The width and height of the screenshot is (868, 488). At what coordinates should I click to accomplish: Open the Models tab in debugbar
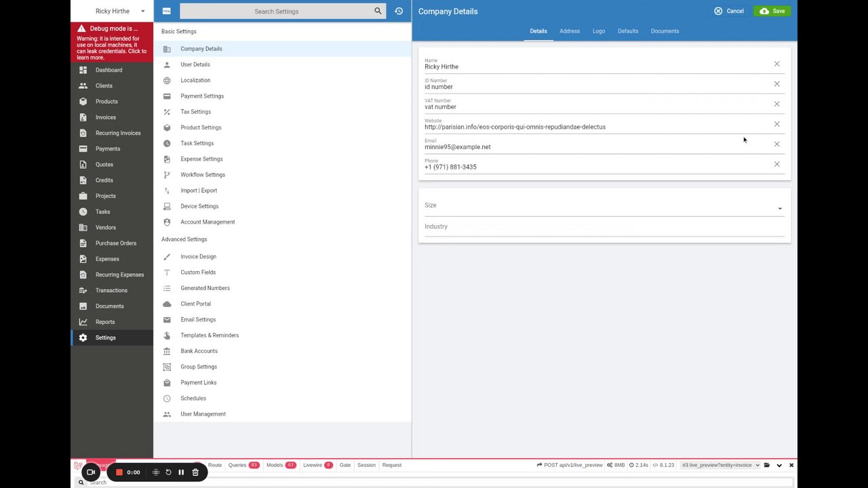click(281, 465)
